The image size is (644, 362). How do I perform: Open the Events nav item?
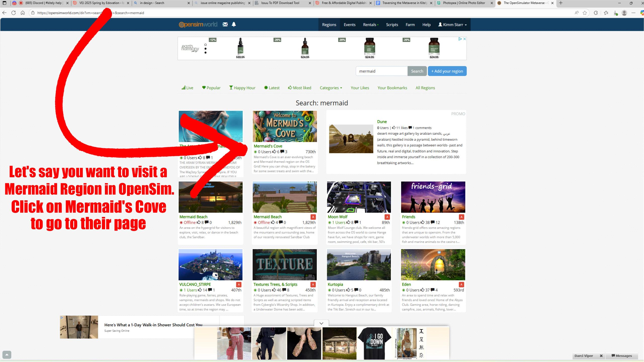[349, 25]
